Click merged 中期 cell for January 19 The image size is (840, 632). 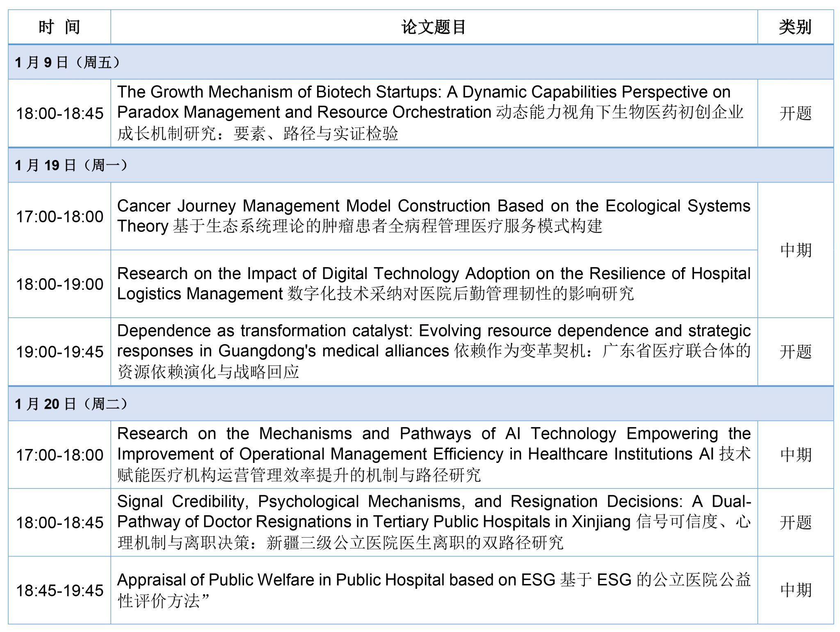point(795,250)
